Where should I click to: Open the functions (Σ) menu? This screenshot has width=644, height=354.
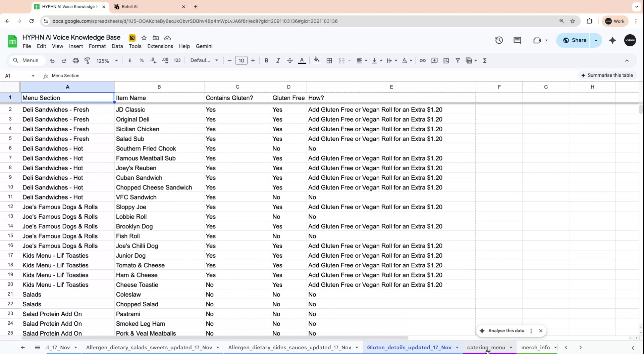click(x=485, y=60)
